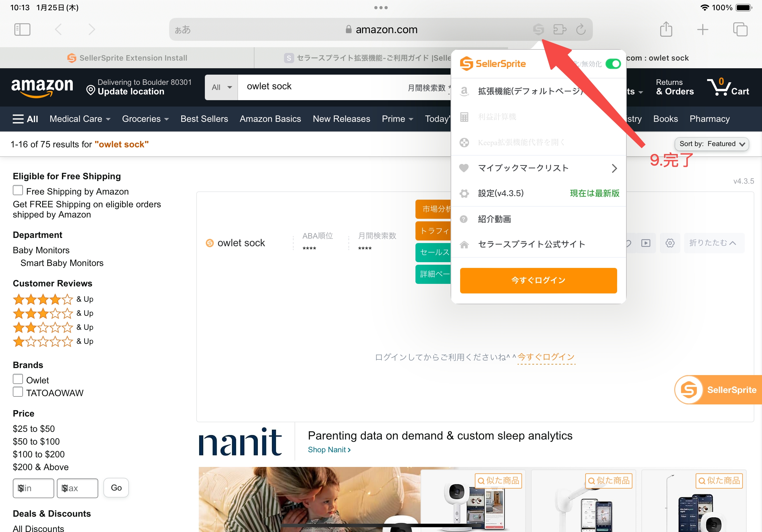Check Free Shipping by Amazon
The width and height of the screenshot is (762, 532).
18,190
